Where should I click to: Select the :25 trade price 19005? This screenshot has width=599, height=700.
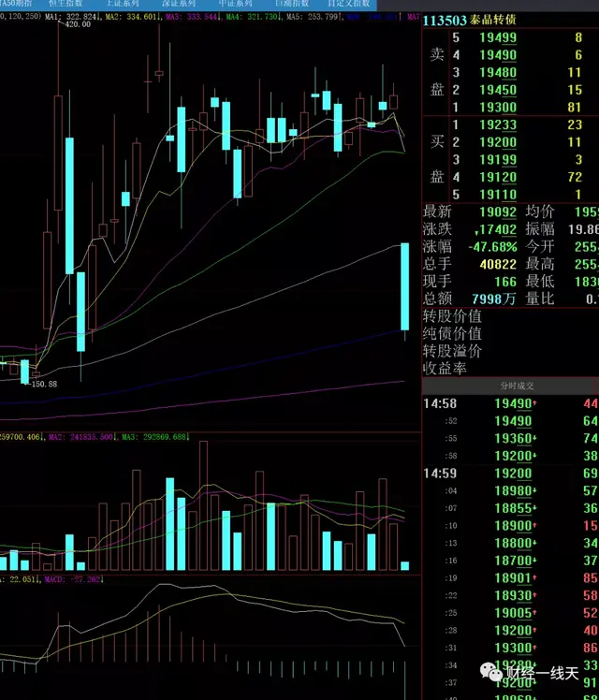[x=513, y=613]
